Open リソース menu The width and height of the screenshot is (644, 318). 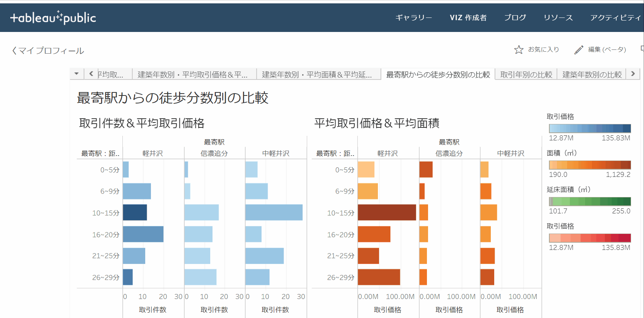(558, 17)
